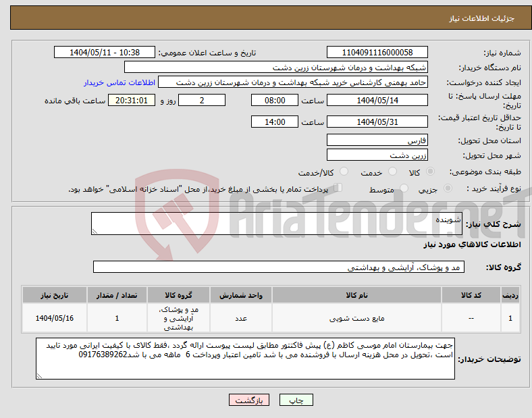Click the need date cell 1404/05/16

click(x=55, y=318)
